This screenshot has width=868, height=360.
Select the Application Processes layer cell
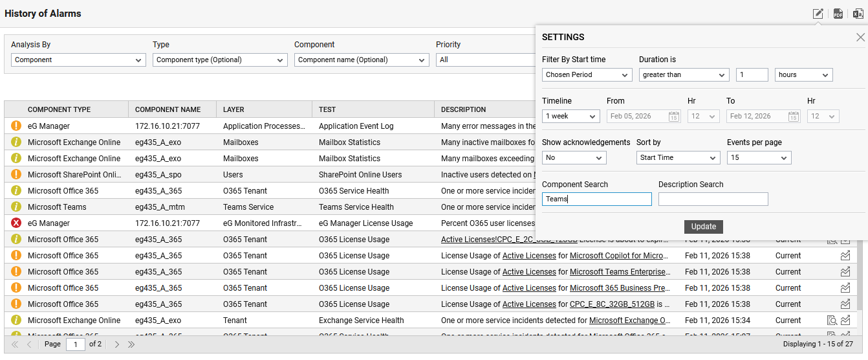[264, 126]
